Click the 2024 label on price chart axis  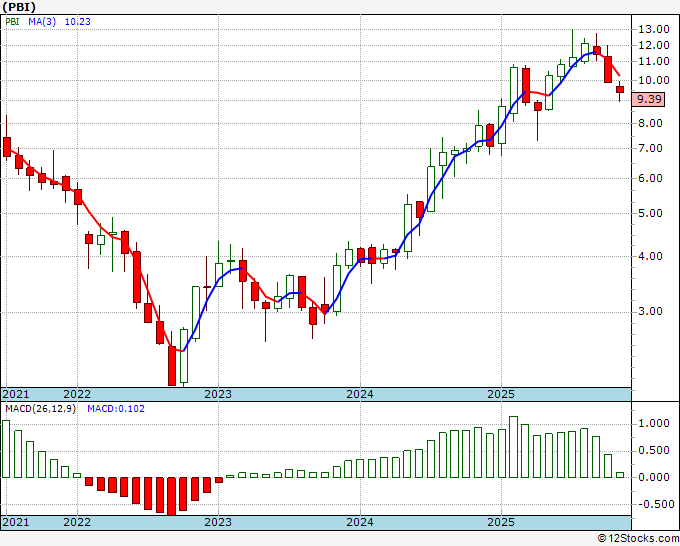360,394
